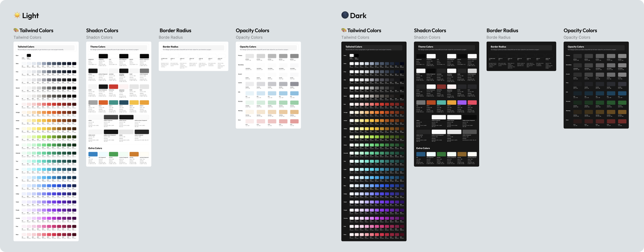Pick the most opaque blue Info swatch in dark Opacity Colors
The width and height of the screenshot is (644, 252).
tap(622, 93)
